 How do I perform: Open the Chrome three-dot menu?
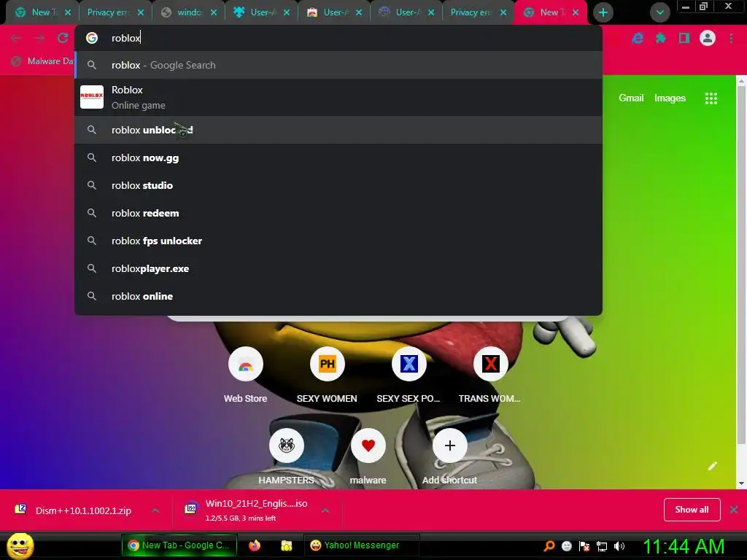pos(731,38)
